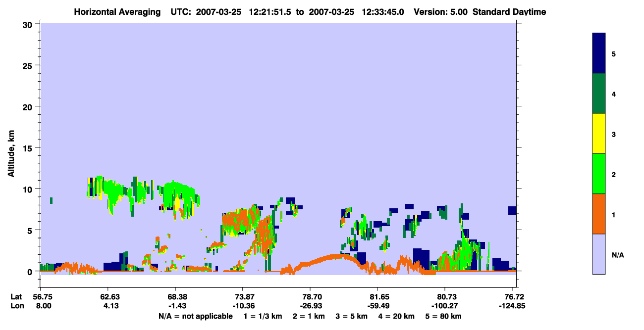The width and height of the screenshot is (644, 330).
Task: Click the '4 = 20 km' legend note
Action: (397, 316)
